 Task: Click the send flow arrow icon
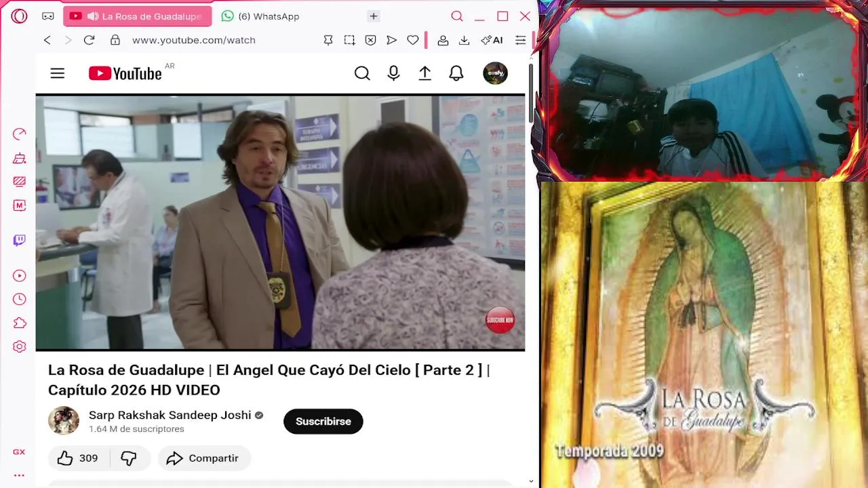(391, 40)
